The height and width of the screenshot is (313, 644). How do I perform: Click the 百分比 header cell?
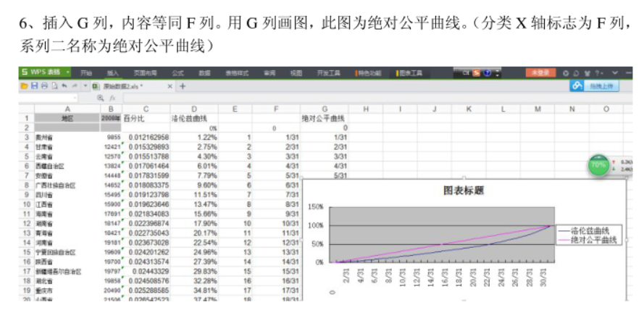pos(146,118)
